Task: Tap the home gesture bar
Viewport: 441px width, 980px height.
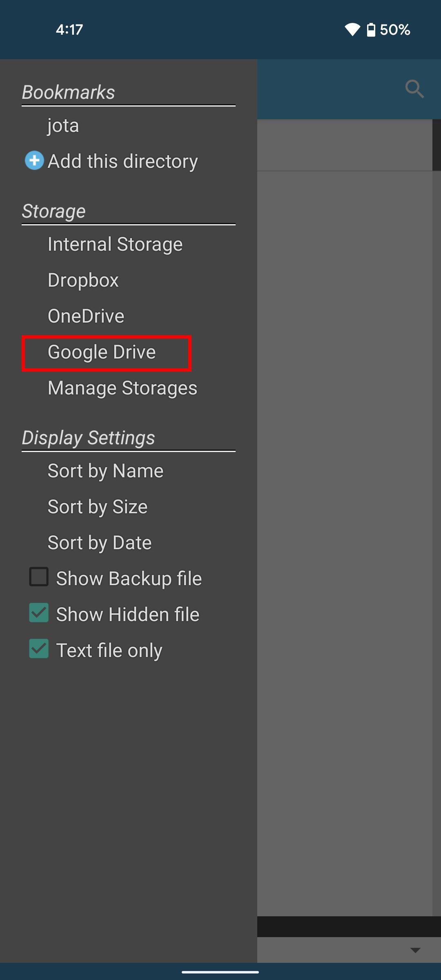Action: tap(220, 972)
